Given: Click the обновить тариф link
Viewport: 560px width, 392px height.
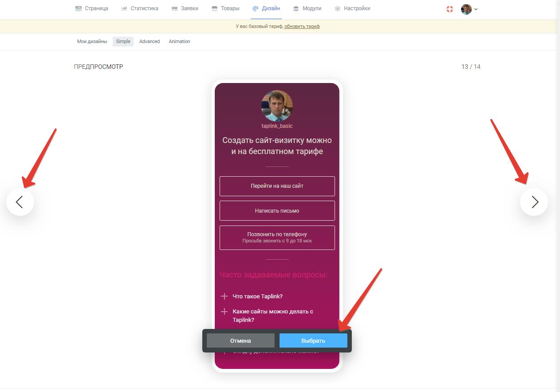Looking at the screenshot, I should coord(302,26).
